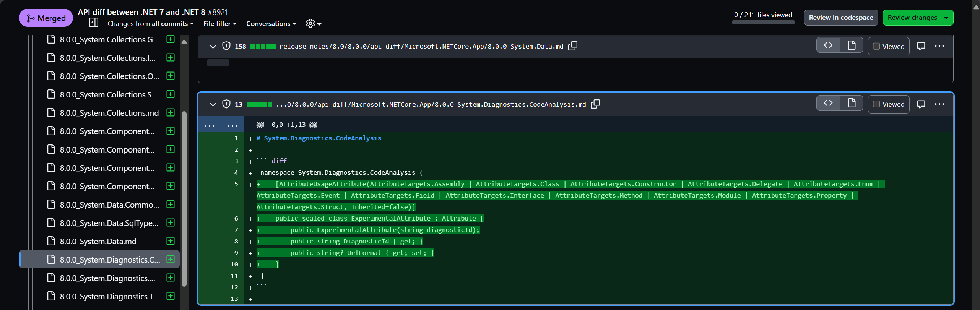
Task: Open the diff settings gear dropdown
Action: [x=314, y=24]
